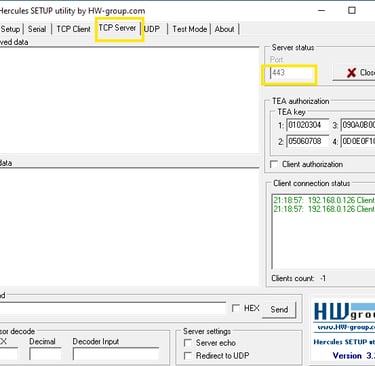This screenshot has width=375, height=366.
Task: Check the Redirect to UDP box
Action: tap(188, 356)
